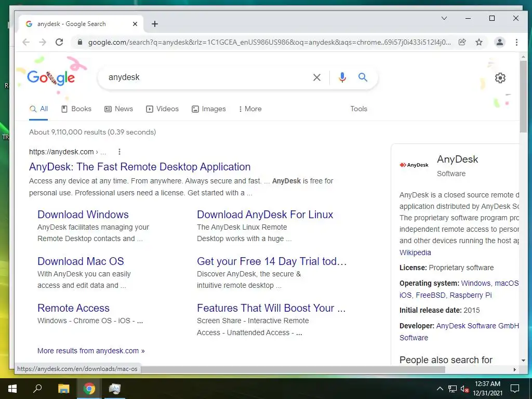Click the Raspberry Pi link
Screen dimensions: 532x399
[471, 295]
